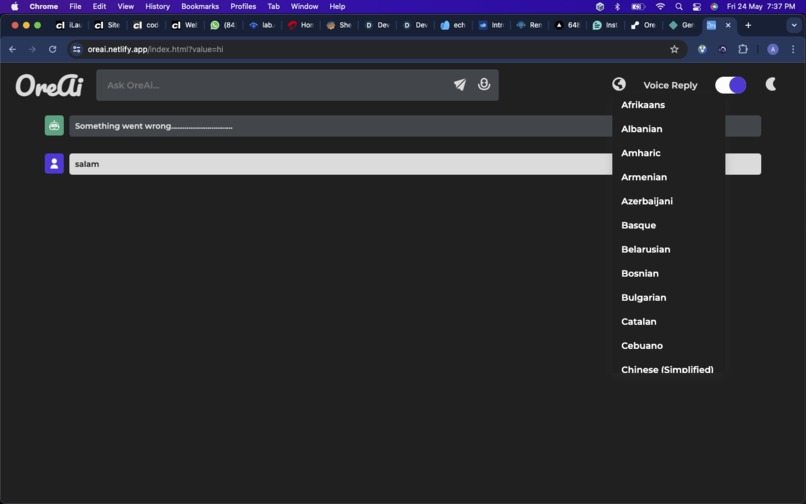Screen dimensions: 806x504
Task: Switch theme using the moon icon
Action: pyautogui.click(x=771, y=84)
